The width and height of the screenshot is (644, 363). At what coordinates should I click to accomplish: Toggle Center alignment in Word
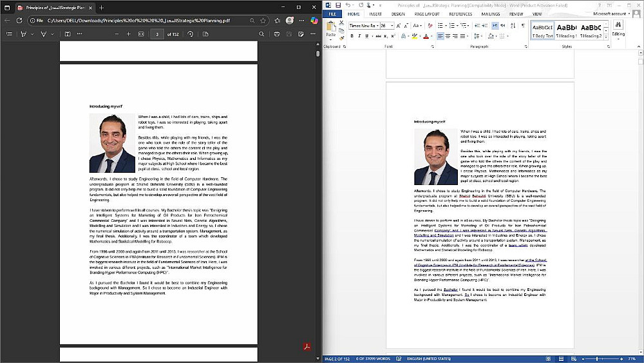[x=448, y=36]
